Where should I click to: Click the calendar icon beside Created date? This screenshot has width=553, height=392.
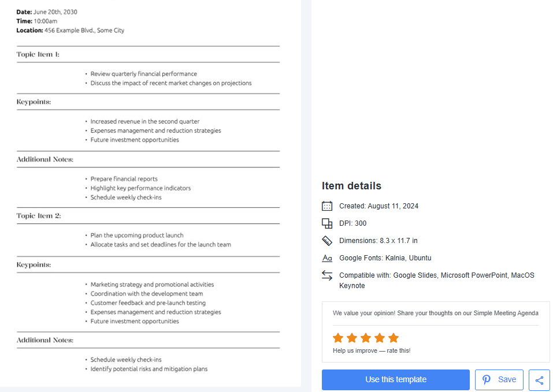click(327, 206)
